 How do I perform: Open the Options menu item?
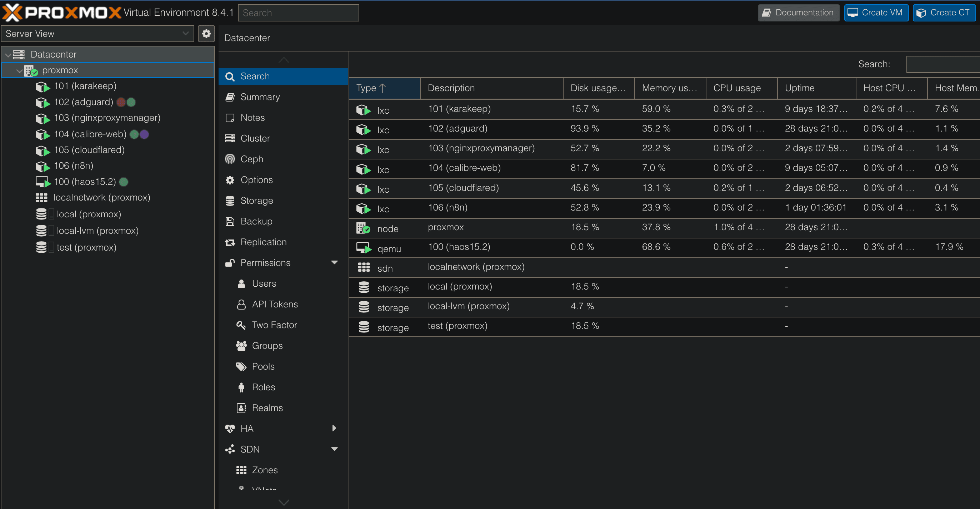pyautogui.click(x=284, y=180)
